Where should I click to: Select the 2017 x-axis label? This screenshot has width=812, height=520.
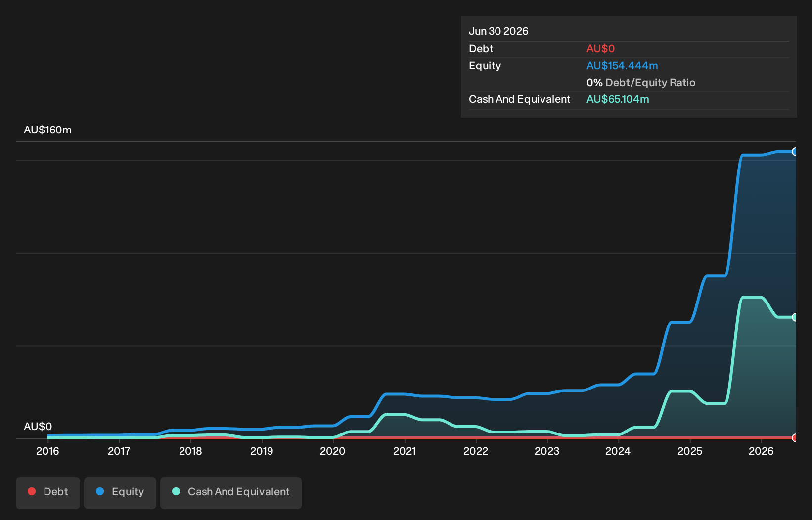[x=119, y=451]
